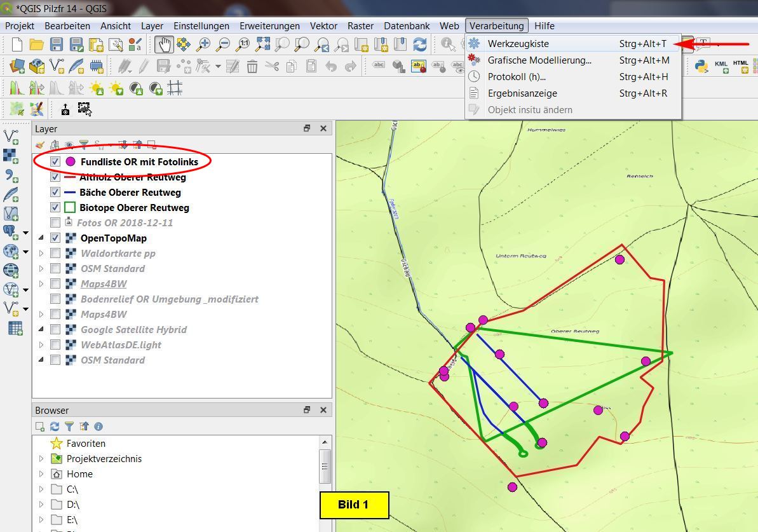Expand the Waldortkarte pp layer group
Screen dimensions: 758x532
41,253
